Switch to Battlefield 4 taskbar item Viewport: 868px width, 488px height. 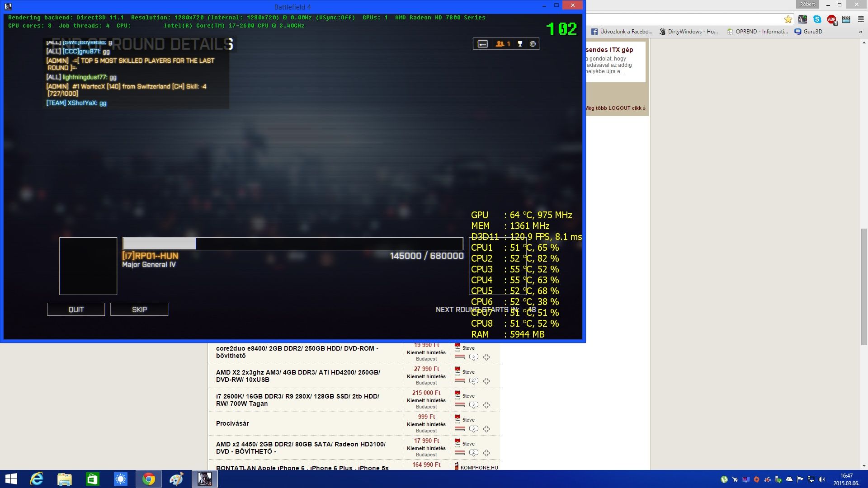205,479
